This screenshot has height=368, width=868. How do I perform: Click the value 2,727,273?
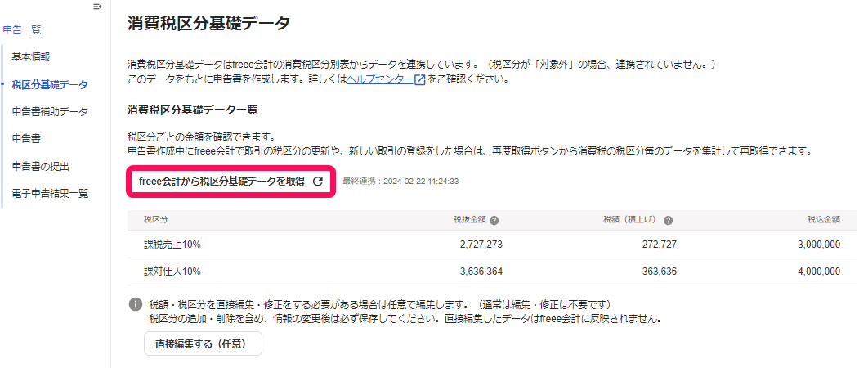481,245
